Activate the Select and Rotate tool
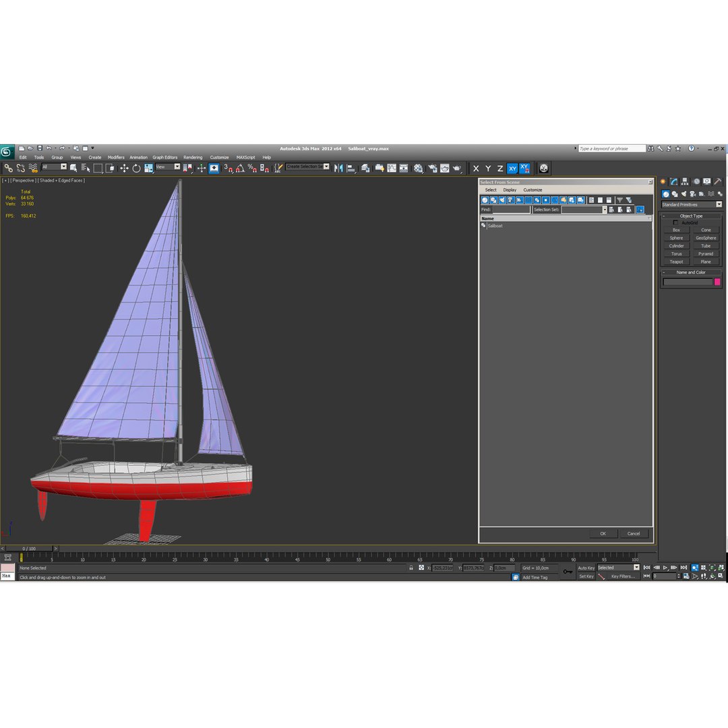Screen dimensions: 728x728 (x=136, y=168)
